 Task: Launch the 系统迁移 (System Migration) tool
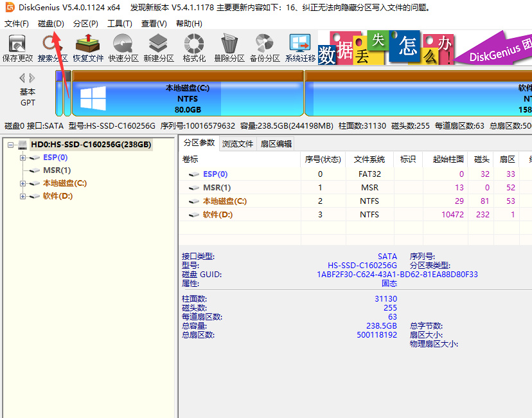[x=300, y=48]
